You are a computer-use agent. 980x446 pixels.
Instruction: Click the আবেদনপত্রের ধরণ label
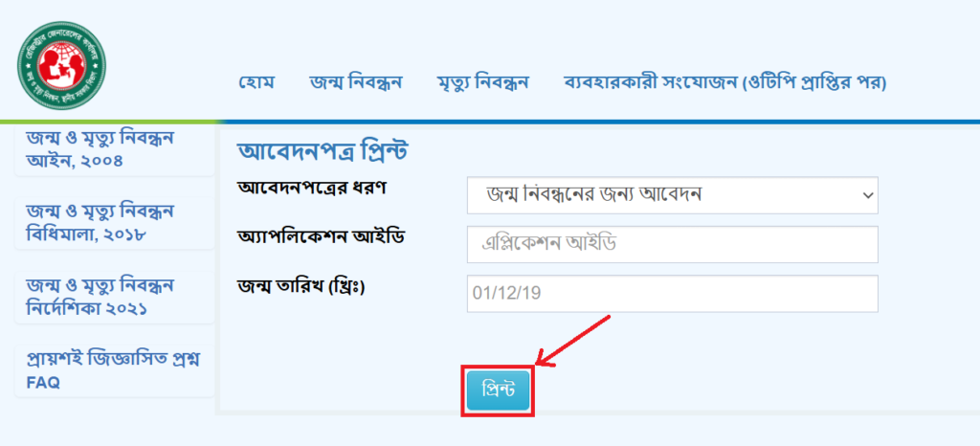(311, 187)
